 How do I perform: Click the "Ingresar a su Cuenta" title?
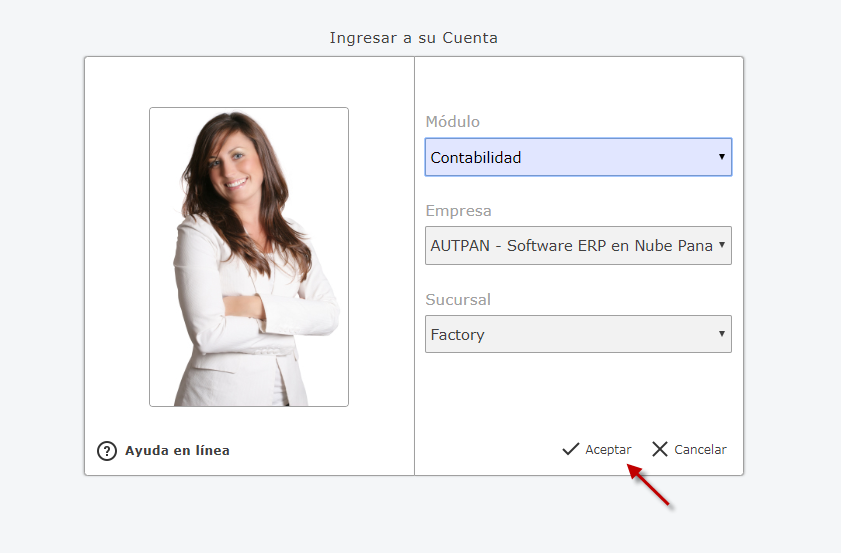[x=413, y=38]
